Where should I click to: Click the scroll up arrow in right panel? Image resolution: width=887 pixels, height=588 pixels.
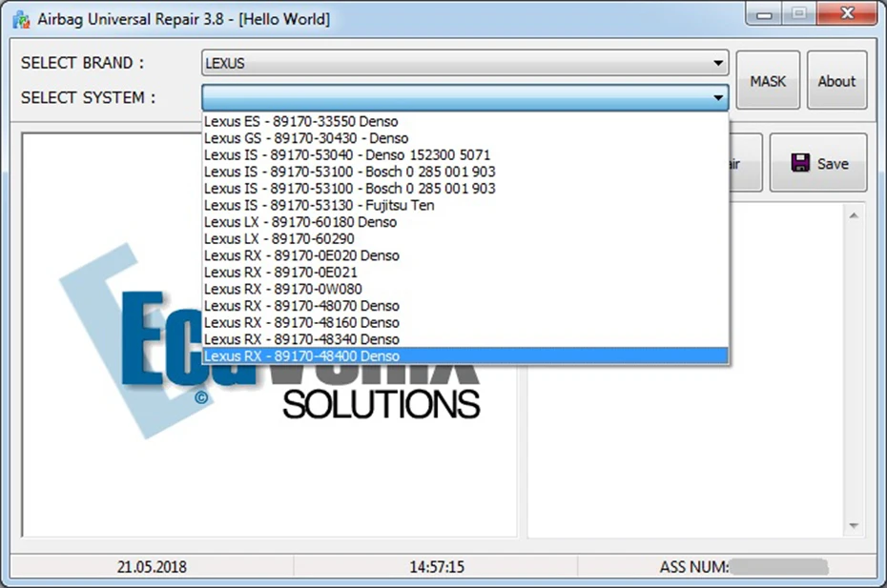854,216
